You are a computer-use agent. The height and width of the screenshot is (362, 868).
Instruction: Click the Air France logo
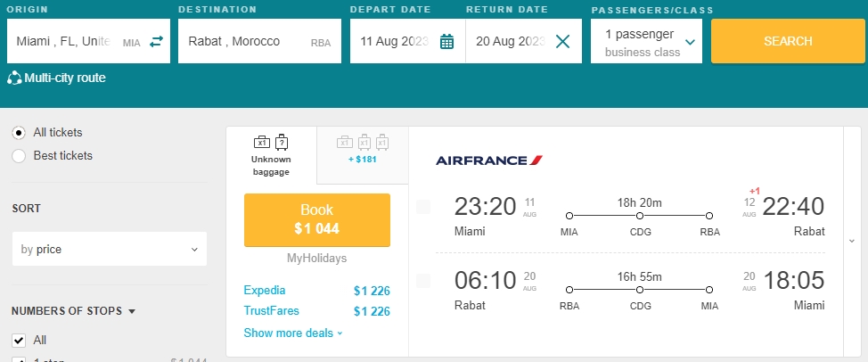click(488, 160)
